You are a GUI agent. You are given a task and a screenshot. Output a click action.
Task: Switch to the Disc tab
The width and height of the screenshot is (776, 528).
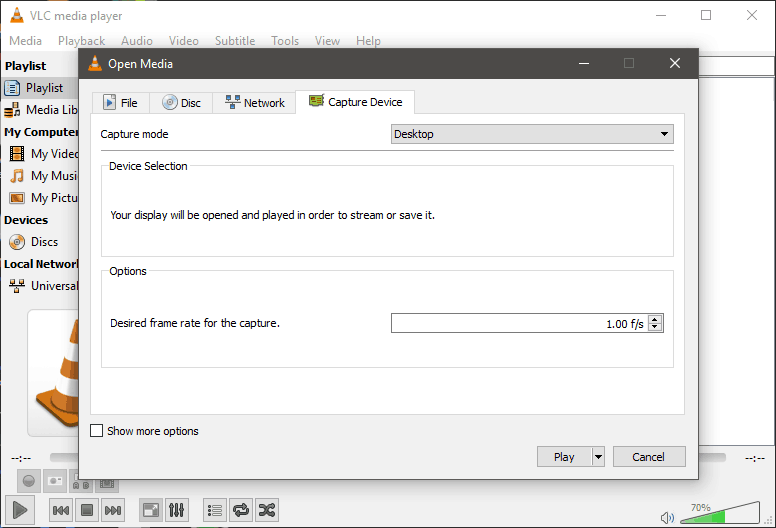[x=181, y=103]
